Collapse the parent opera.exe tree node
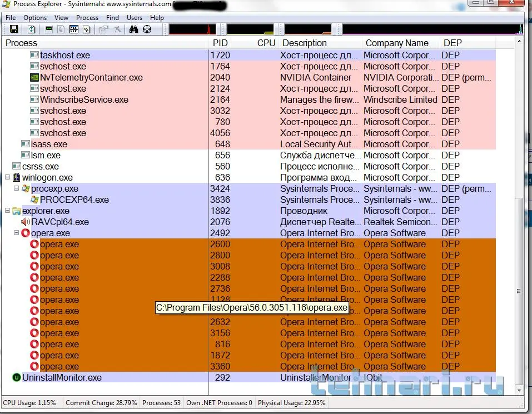Screen dimensions: 532x414 (x=17, y=233)
